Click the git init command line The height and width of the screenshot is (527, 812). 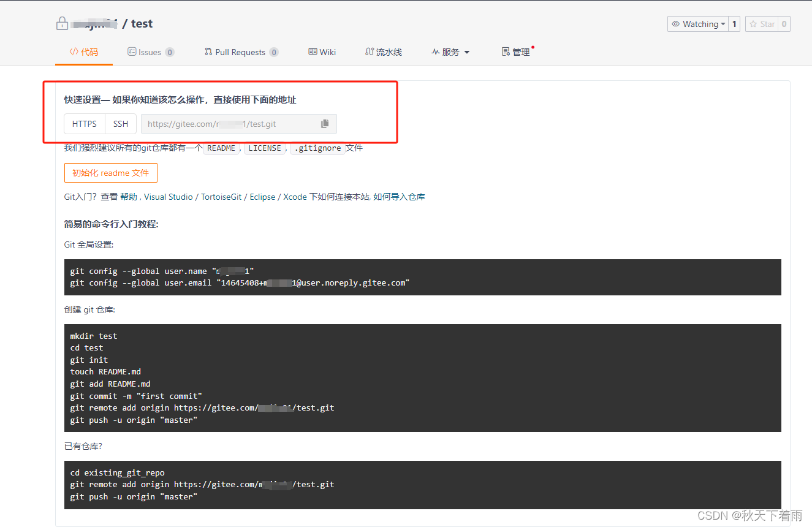89,360
